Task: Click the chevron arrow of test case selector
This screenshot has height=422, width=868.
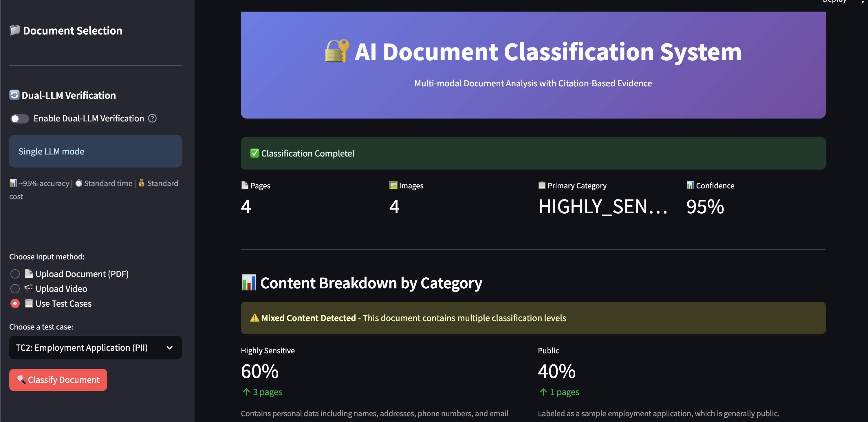Action: pyautogui.click(x=169, y=348)
